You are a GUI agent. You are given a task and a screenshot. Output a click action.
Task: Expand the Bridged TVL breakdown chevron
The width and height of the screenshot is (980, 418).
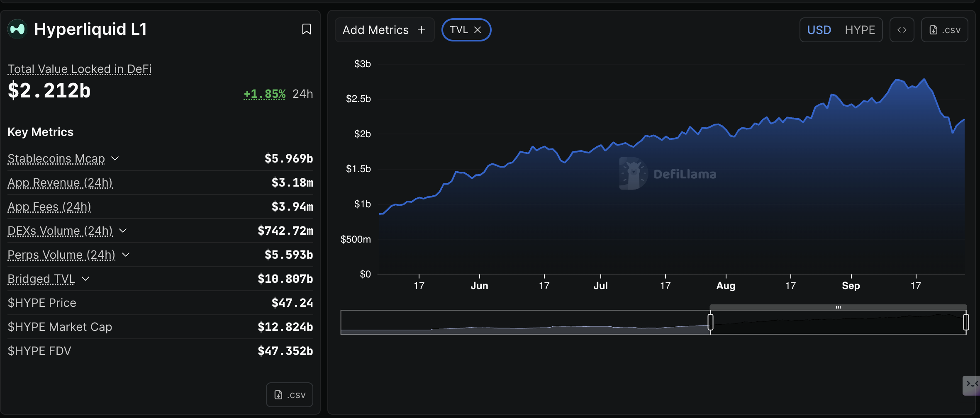85,279
